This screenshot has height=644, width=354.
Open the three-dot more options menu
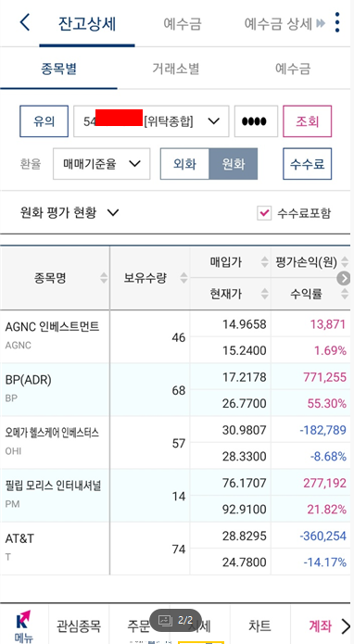(337, 22)
